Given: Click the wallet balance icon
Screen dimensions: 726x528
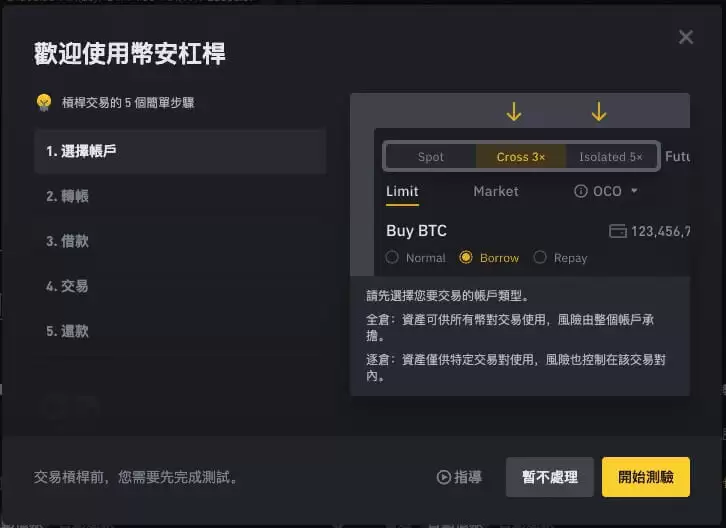Looking at the screenshot, I should pos(618,231).
